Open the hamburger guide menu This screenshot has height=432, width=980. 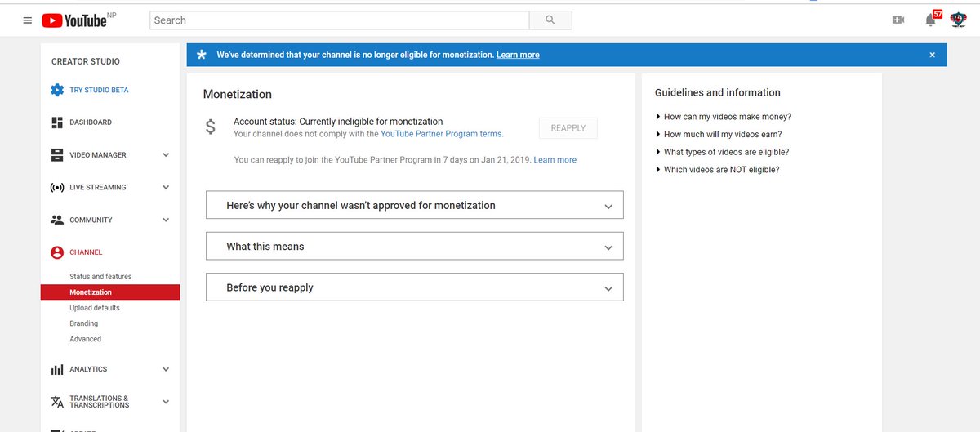(28, 20)
